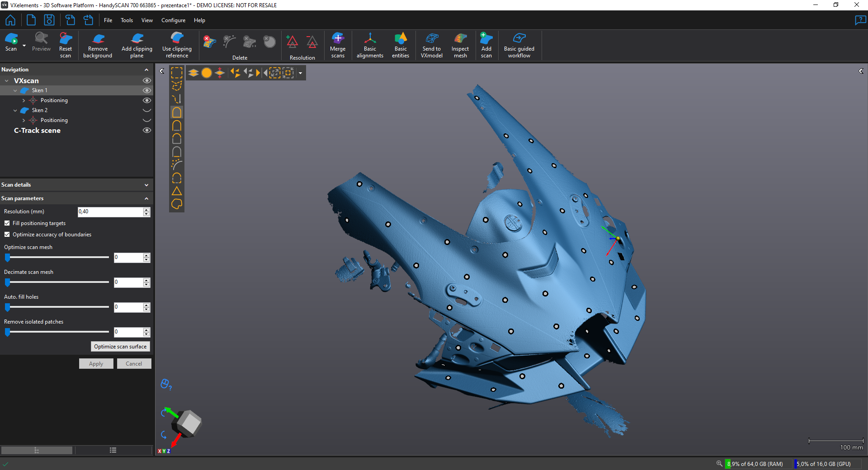Disable Optimize accuracy of boundaries
Viewport: 868px width, 470px height.
point(7,235)
